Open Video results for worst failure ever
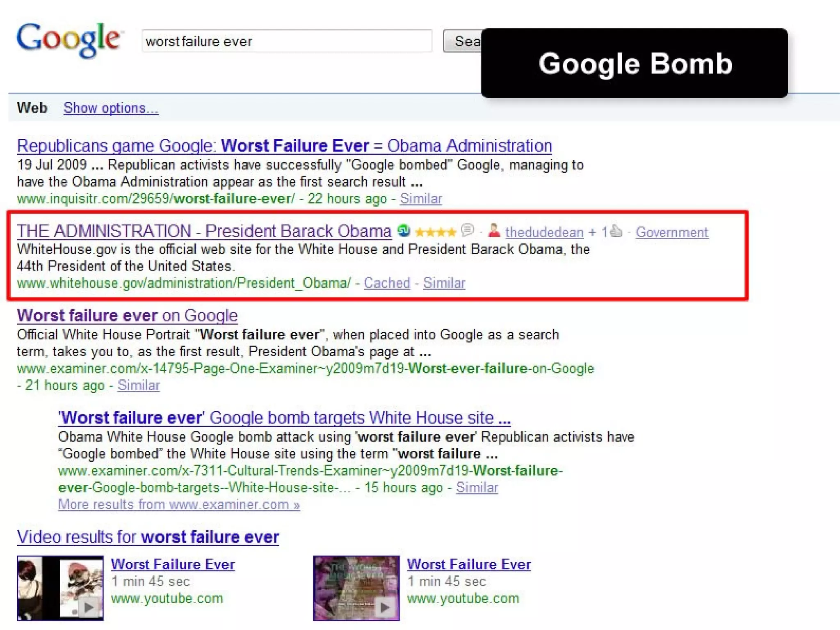 (148, 537)
